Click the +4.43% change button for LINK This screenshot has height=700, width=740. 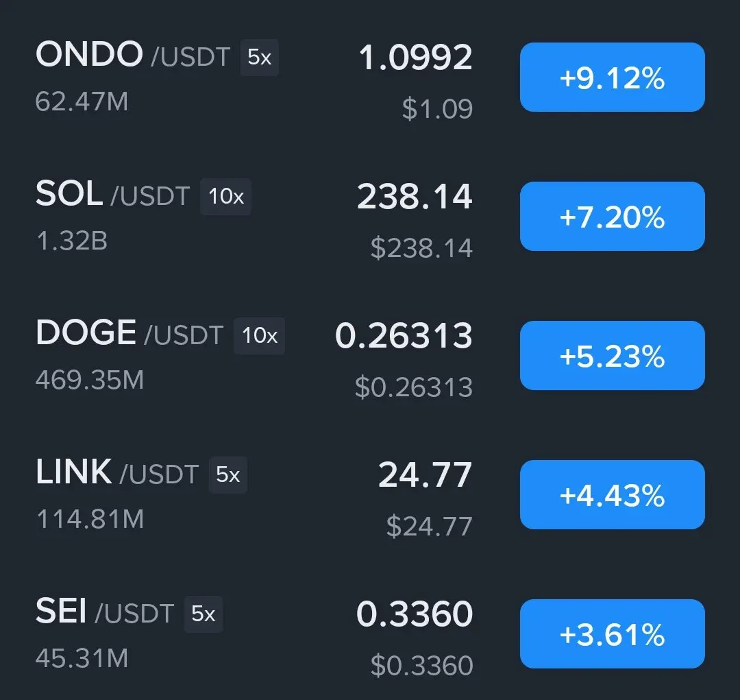[x=612, y=494]
